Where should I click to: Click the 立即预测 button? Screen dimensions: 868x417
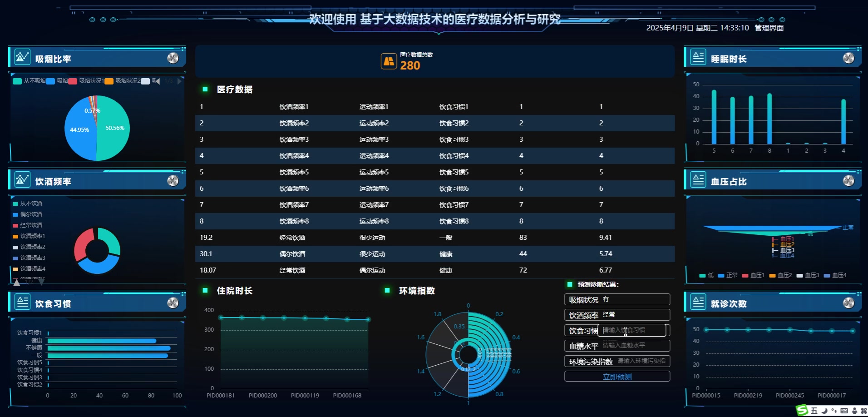click(x=617, y=377)
